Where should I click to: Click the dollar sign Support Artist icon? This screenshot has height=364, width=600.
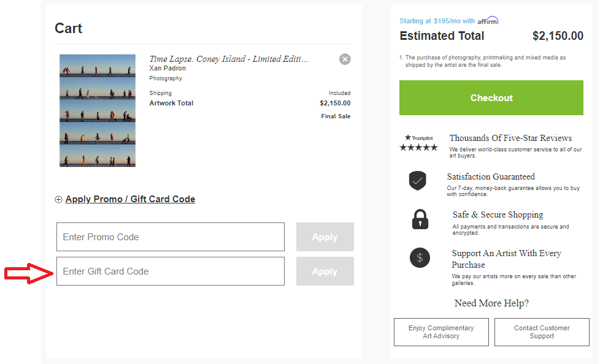[420, 258]
